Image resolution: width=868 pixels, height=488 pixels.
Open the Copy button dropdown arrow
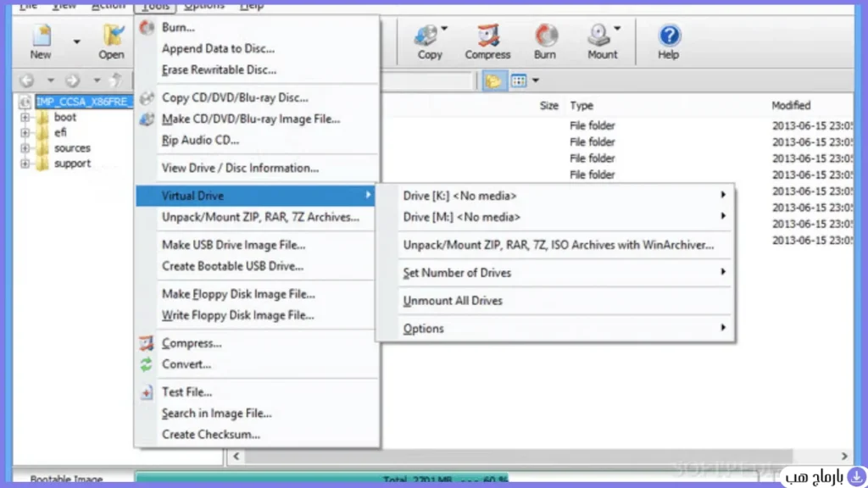coord(444,28)
